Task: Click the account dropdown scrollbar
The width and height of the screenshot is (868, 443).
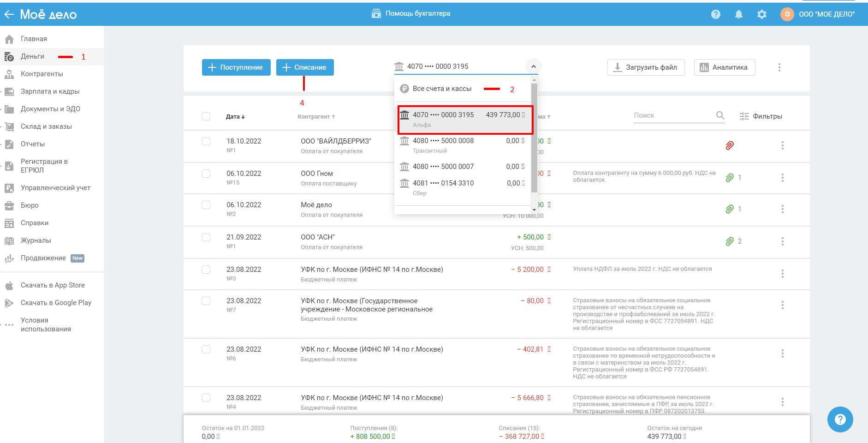Action: [534, 138]
